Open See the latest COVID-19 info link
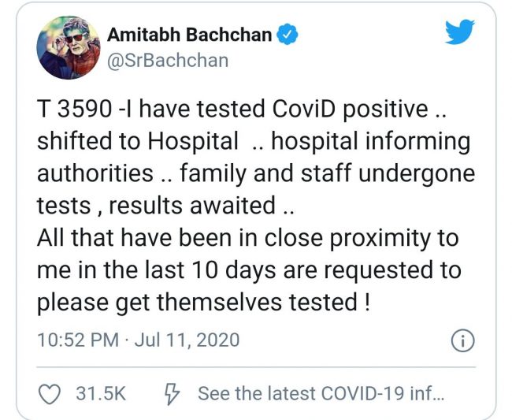The width and height of the screenshot is (512, 420). coord(320,392)
